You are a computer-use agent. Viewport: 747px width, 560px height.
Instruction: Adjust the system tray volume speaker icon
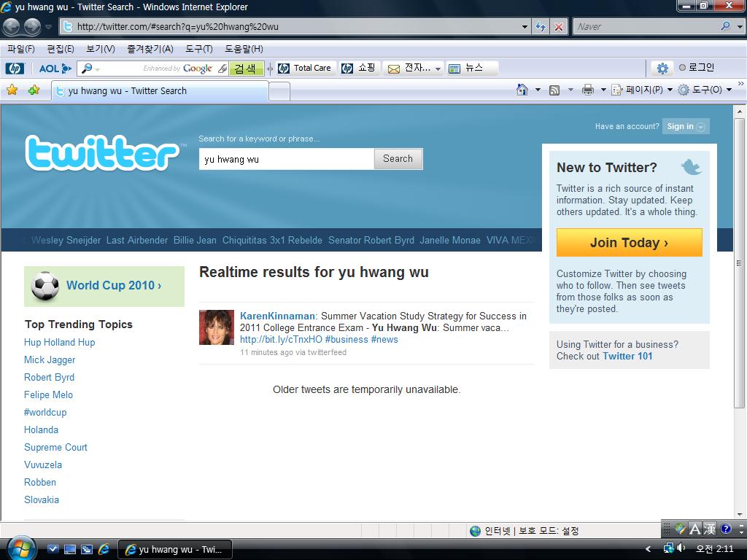pos(681,548)
